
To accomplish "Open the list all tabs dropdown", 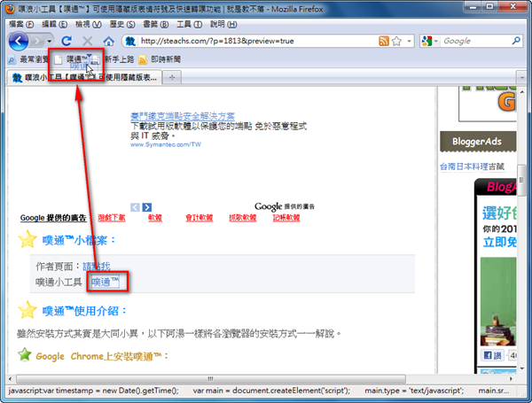I will 522,78.
